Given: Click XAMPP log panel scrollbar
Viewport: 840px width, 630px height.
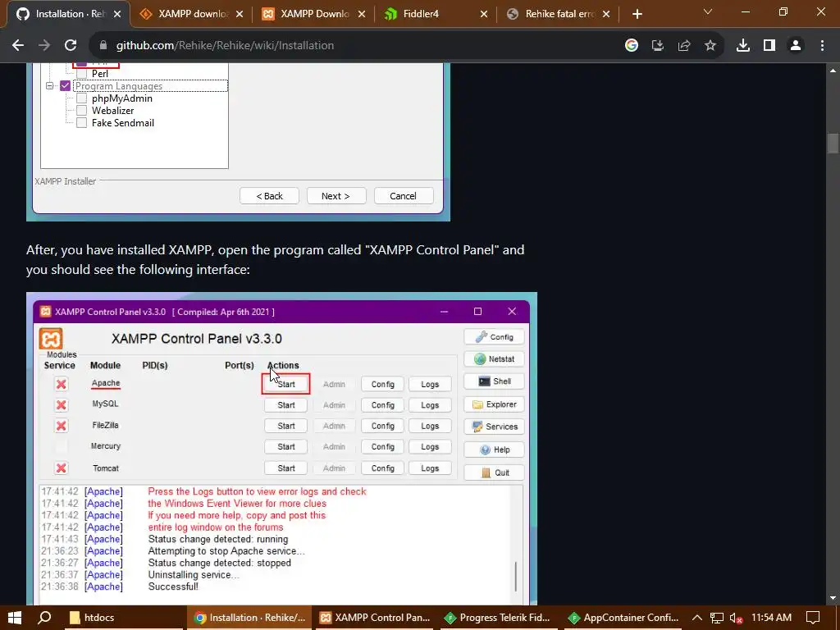Looking at the screenshot, I should click(515, 576).
